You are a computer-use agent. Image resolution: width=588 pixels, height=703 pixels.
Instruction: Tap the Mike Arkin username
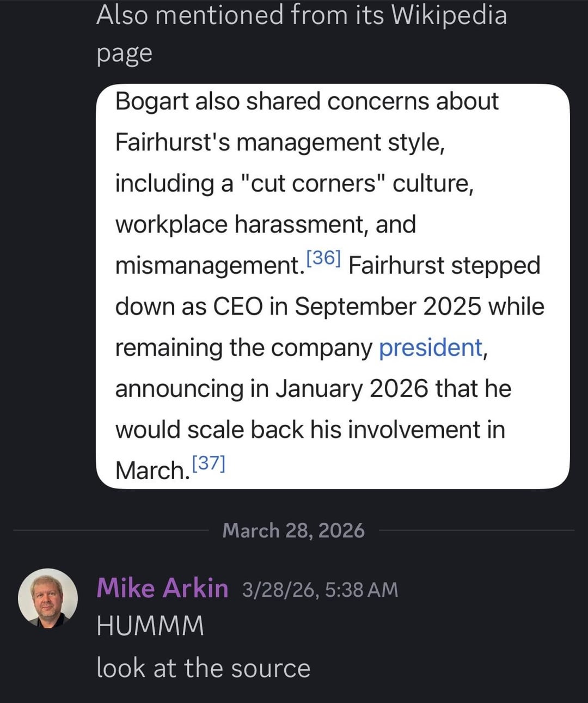pos(162,589)
